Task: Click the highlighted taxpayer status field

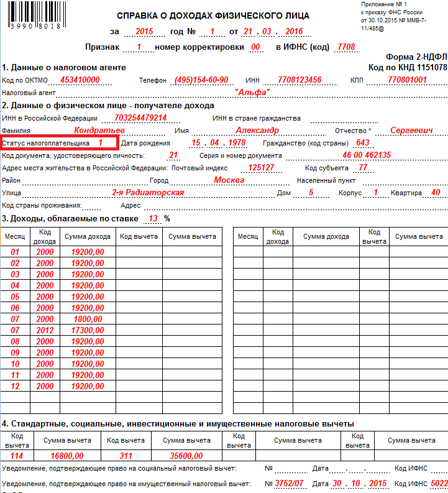Action: pyautogui.click(x=60, y=143)
